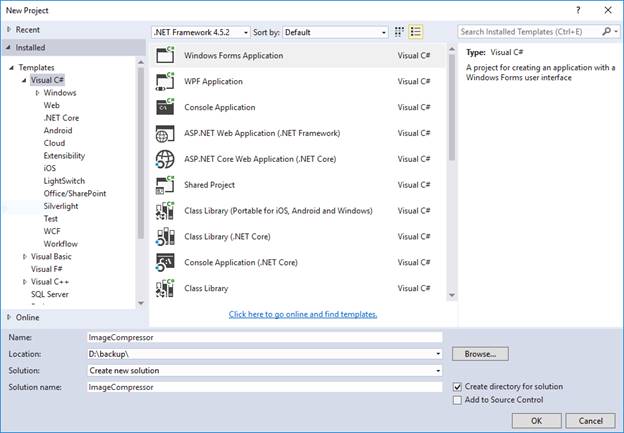Enable Add to Source Control checkbox

[457, 400]
